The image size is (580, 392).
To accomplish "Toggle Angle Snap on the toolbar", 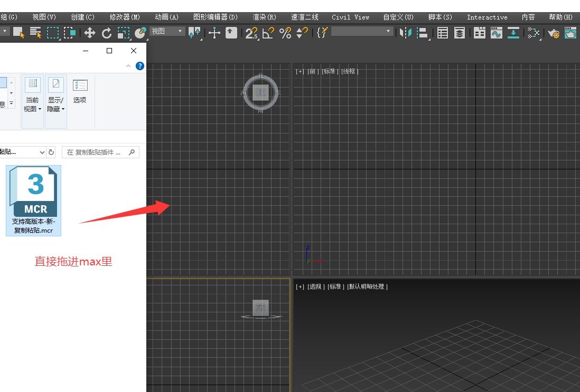I will [x=268, y=33].
